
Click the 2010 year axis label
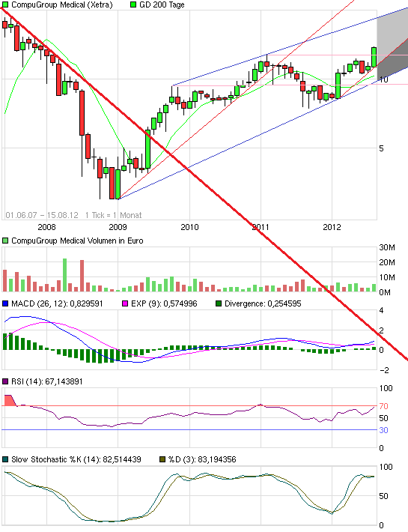coord(189,226)
